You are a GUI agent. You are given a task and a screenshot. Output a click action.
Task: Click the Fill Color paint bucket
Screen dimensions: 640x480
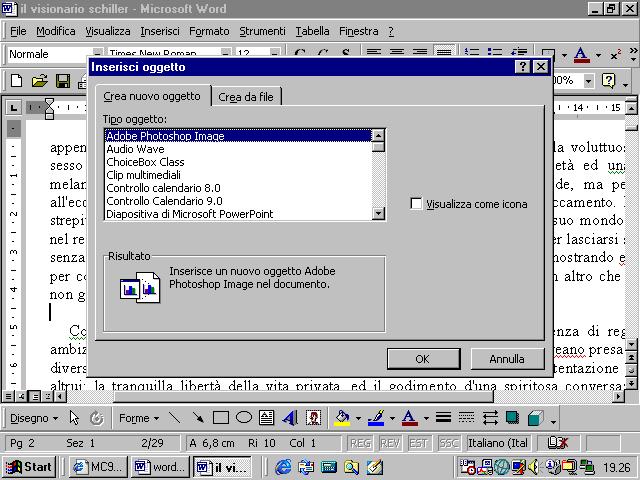(x=342, y=418)
